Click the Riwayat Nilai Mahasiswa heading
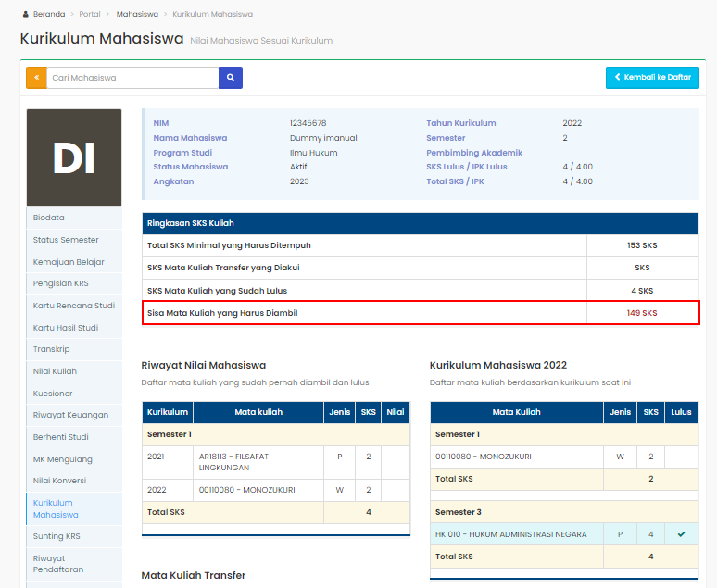This screenshot has height=588, width=717. point(204,366)
